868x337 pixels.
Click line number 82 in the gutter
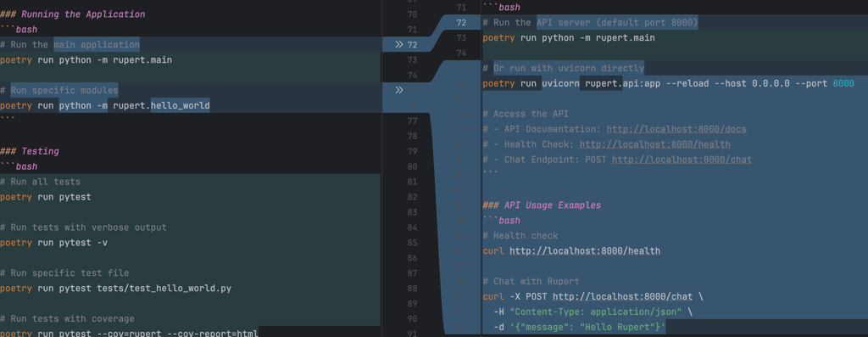pyautogui.click(x=412, y=197)
